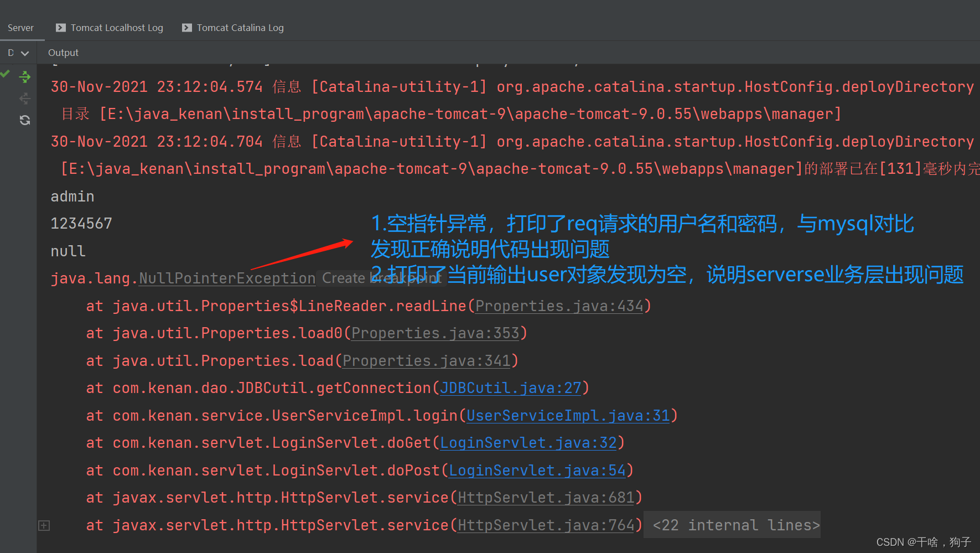Expand the D deployment dropdown chevron
Screen dimensions: 980x553
(24, 53)
